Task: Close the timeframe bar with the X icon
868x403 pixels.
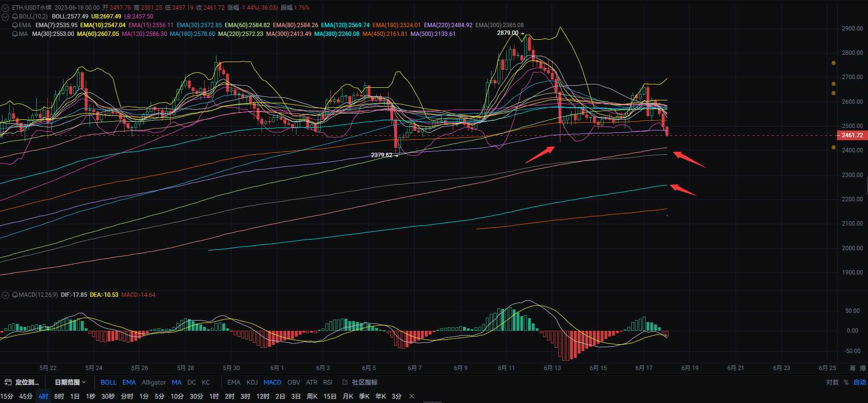Action: tap(412, 396)
